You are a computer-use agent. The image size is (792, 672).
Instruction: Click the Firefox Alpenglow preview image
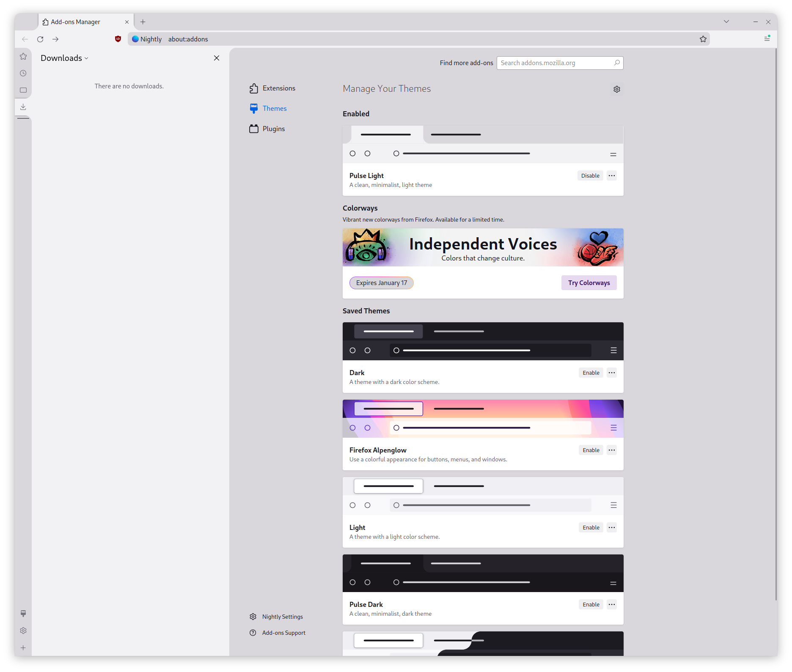[483, 419]
